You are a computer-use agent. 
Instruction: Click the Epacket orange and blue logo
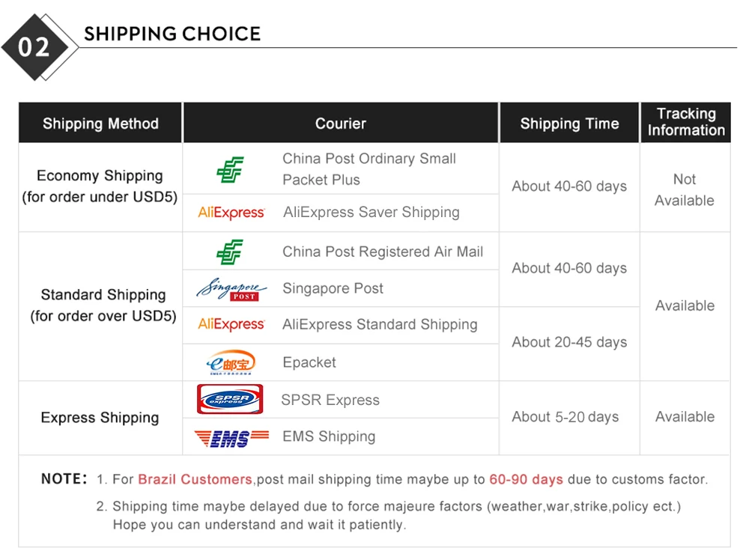coord(231,362)
